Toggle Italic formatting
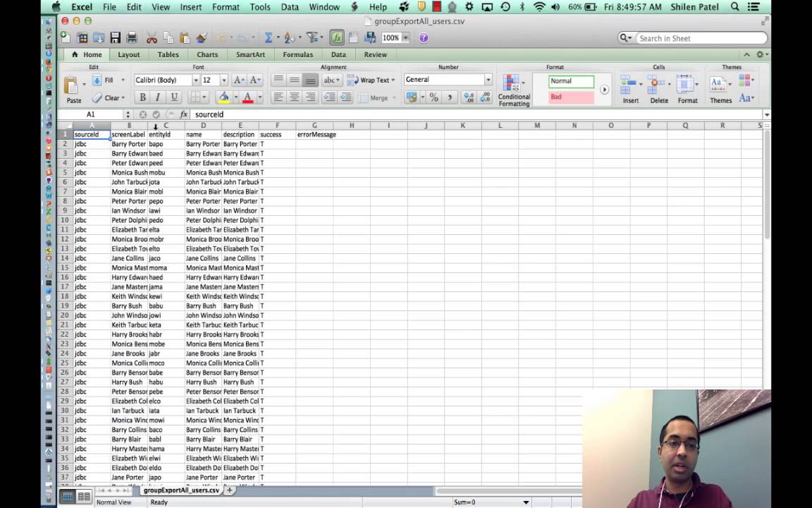This screenshot has height=508, width=812. (x=158, y=97)
